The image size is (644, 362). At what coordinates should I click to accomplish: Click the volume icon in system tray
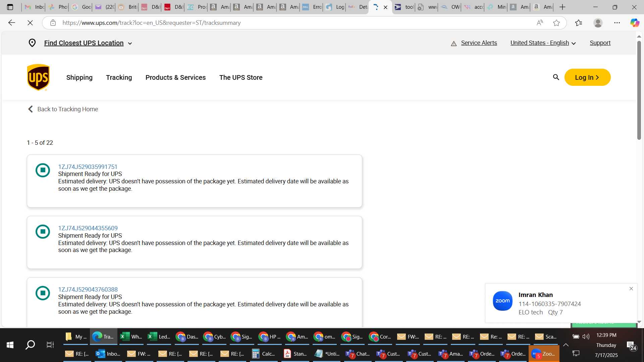tap(586, 337)
